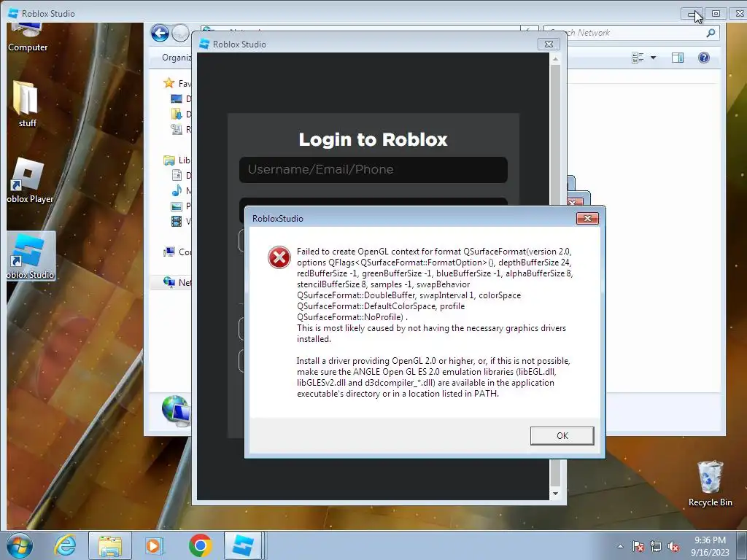Open the Recycle Bin

710,483
